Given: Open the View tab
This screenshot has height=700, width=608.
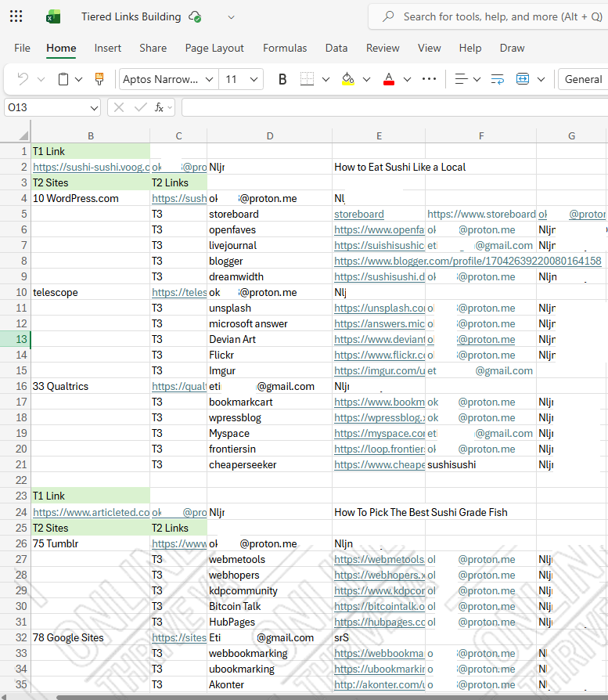Looking at the screenshot, I should pos(429,48).
